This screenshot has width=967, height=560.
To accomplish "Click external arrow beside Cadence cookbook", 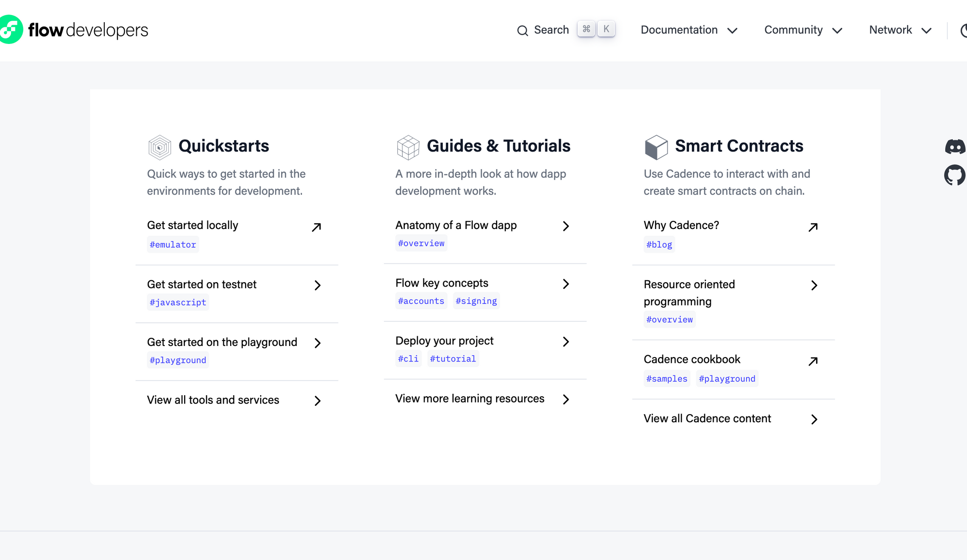I will (813, 361).
